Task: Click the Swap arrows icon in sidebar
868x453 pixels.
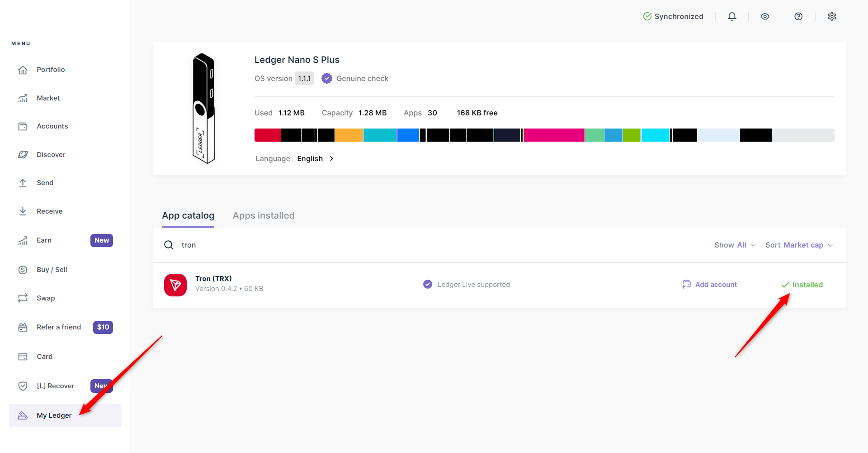Action: click(x=23, y=298)
